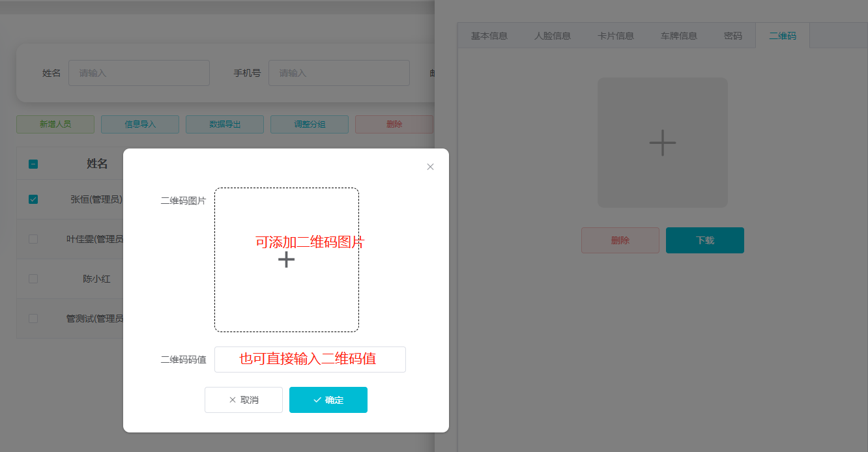
Task: Check the 管测试 row checkbox
Action: click(x=33, y=318)
